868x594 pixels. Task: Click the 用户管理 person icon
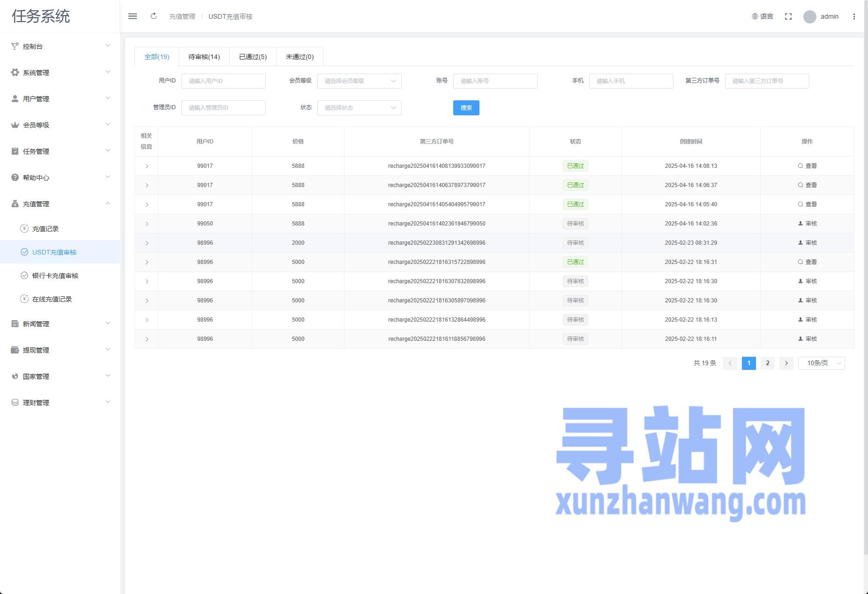[x=15, y=99]
